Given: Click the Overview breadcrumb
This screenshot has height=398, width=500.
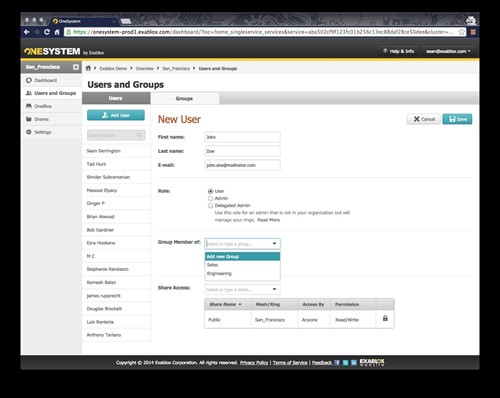Looking at the screenshot, I should [x=145, y=68].
